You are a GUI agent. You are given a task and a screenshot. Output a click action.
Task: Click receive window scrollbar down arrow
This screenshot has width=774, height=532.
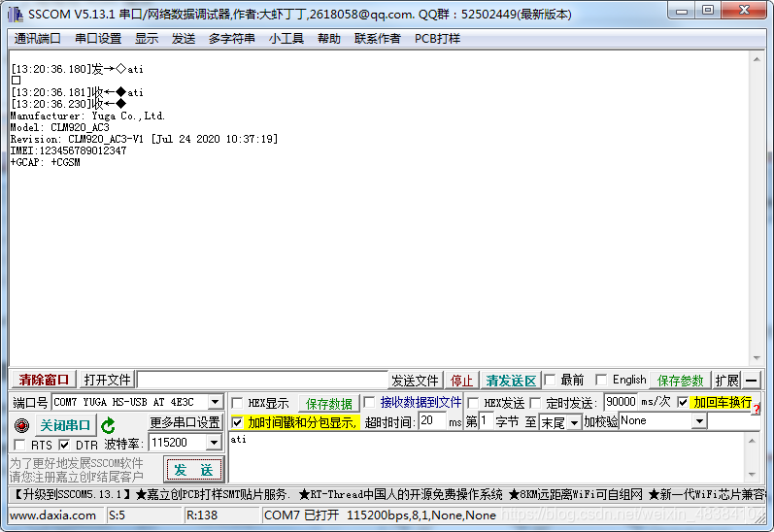757,358
